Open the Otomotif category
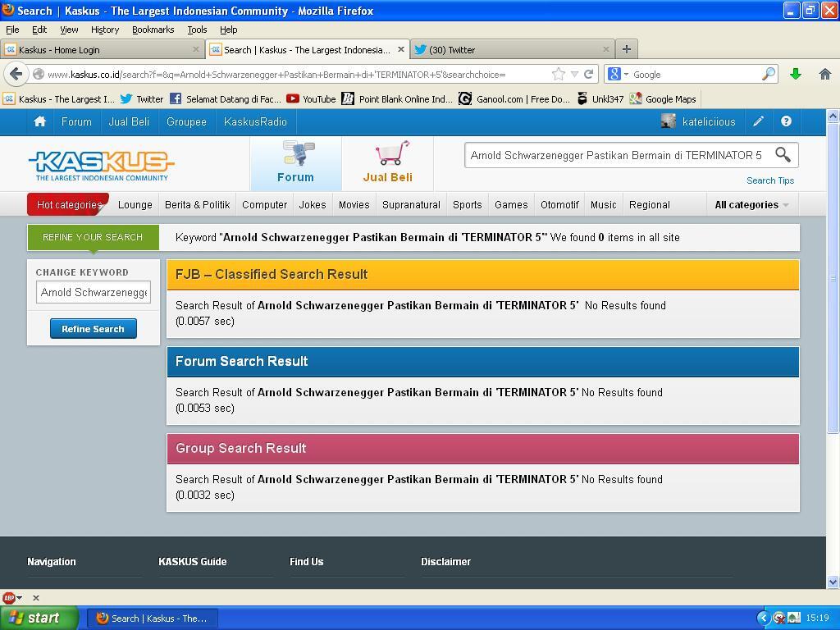 click(x=559, y=204)
